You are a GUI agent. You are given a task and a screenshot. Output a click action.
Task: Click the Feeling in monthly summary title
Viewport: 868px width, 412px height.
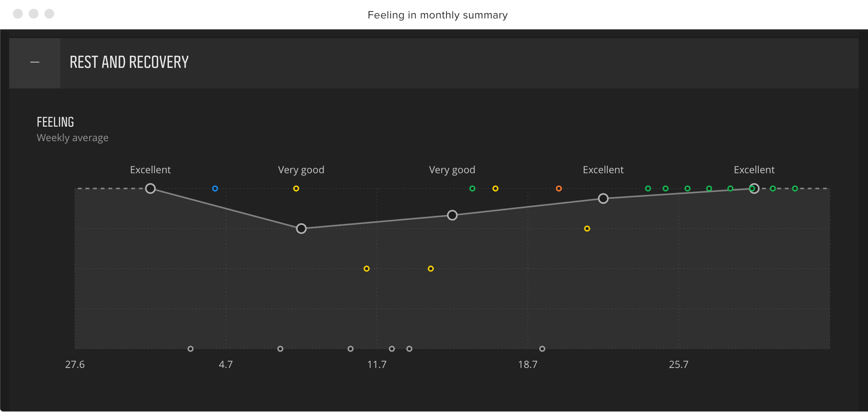point(437,15)
